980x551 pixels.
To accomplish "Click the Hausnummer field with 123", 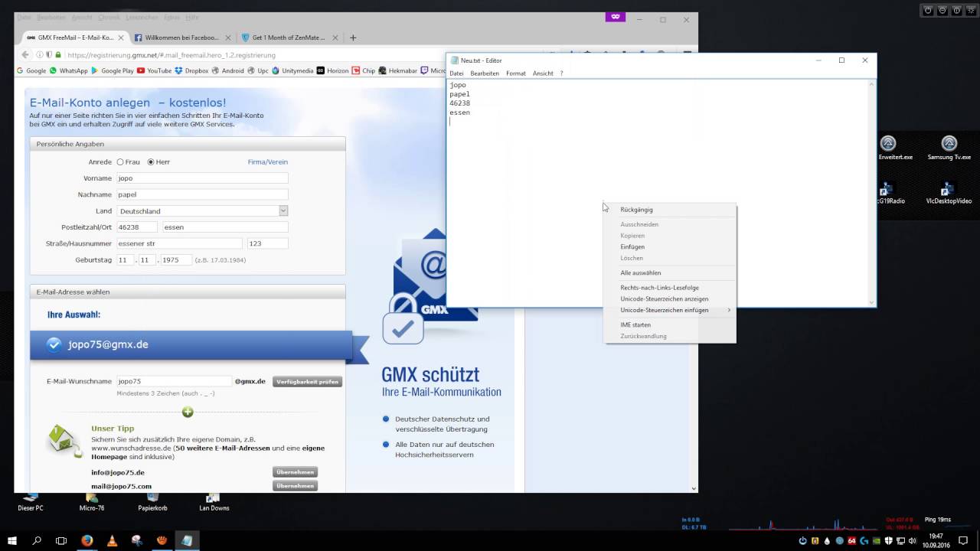I will click(x=268, y=243).
